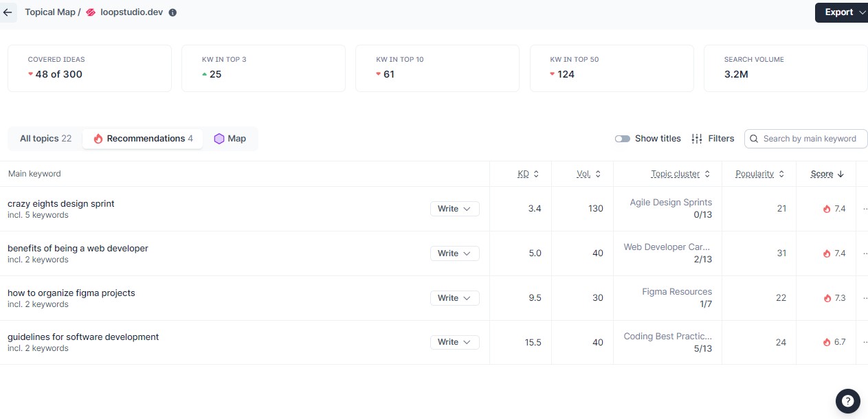Click the loopstudio.dev site logo icon
868x419 pixels.
pos(91,12)
